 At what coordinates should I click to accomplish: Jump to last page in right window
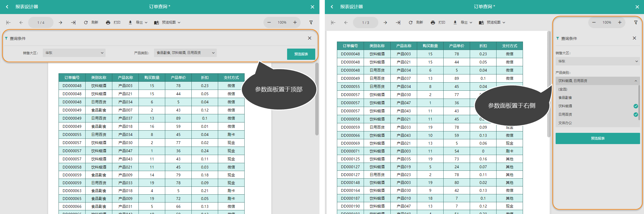click(398, 22)
